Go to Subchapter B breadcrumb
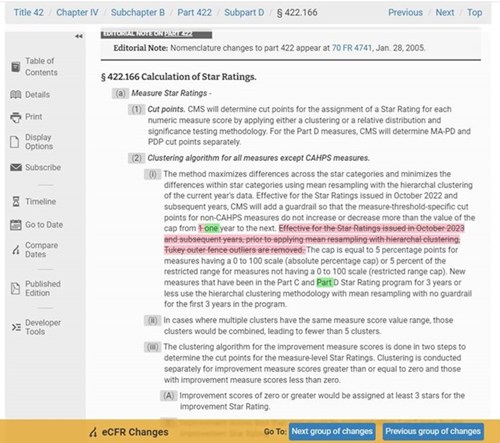Viewport: 500px width, 443px height. [138, 13]
